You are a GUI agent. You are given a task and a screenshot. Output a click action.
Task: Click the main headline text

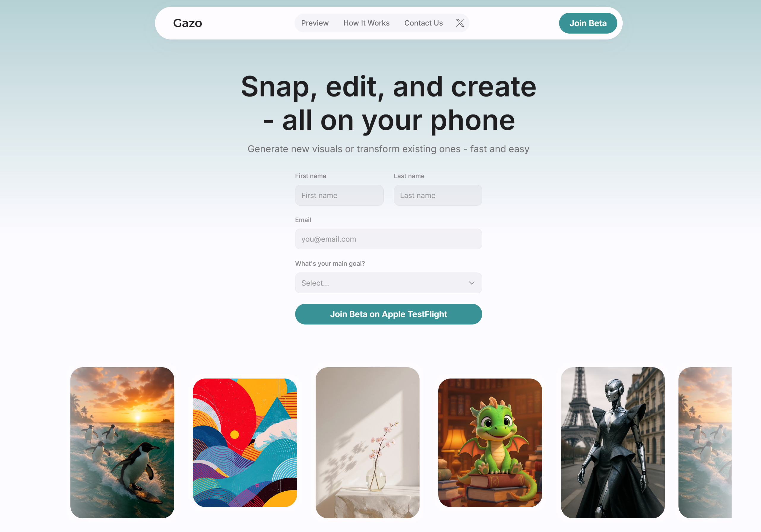coord(388,103)
